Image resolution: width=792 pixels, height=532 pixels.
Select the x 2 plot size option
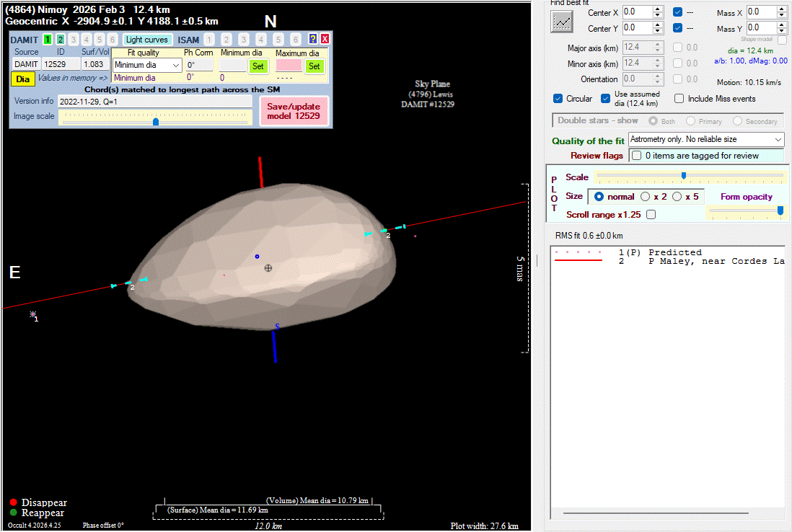[646, 197]
